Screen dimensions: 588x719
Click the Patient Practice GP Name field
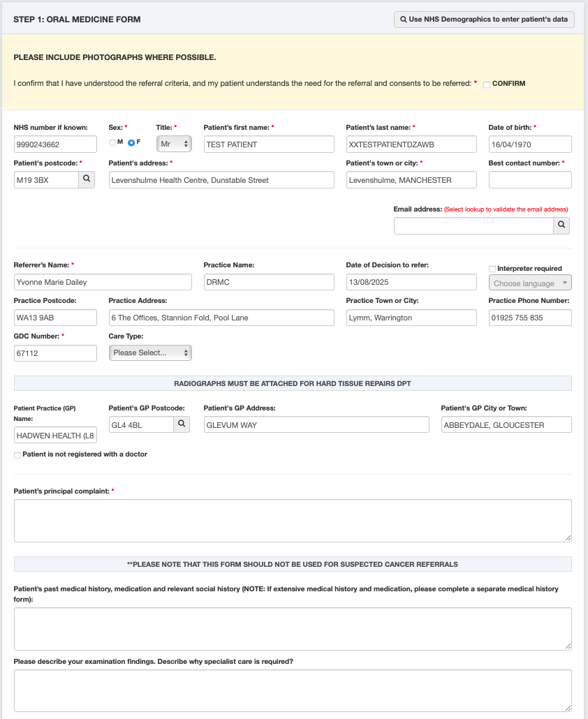tap(55, 435)
